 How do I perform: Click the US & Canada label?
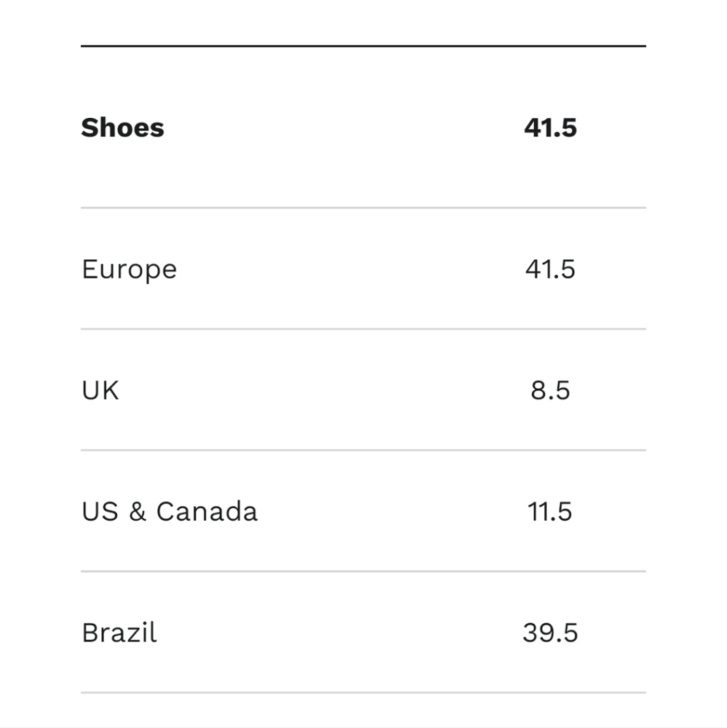170,512
